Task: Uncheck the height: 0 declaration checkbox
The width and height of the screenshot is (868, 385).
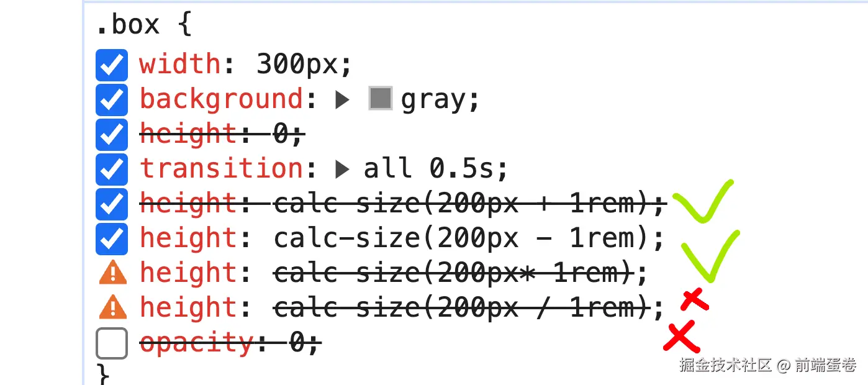Action: point(112,134)
